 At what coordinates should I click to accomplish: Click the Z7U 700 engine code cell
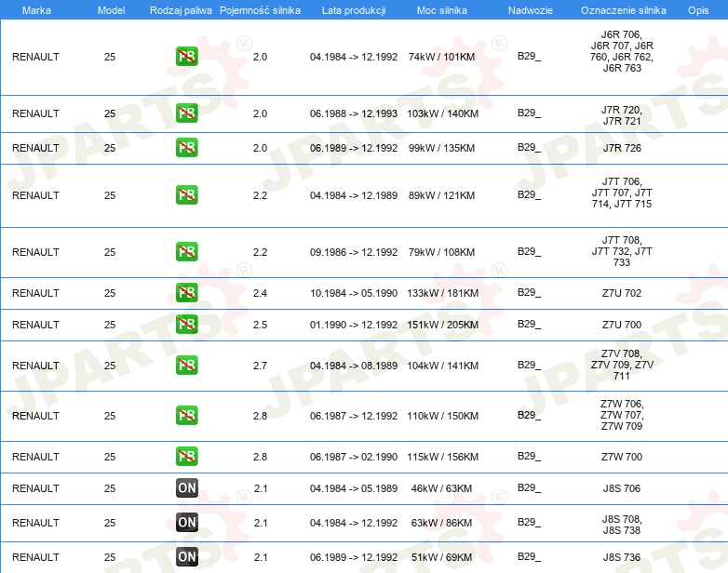[x=622, y=325]
